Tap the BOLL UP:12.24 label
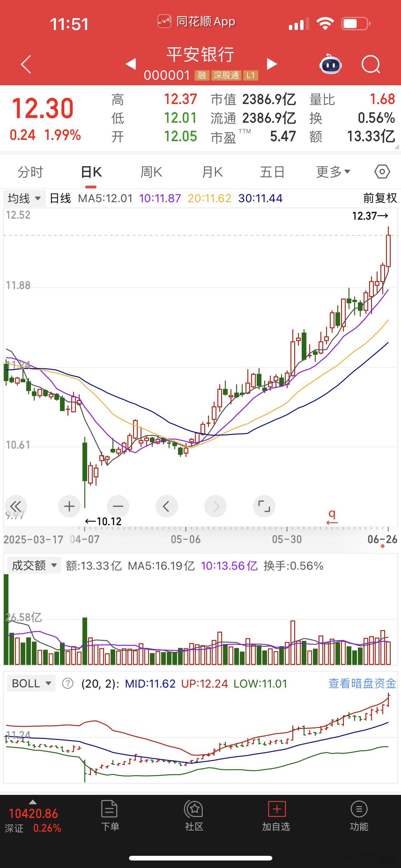This screenshot has width=401, height=868. point(204,683)
